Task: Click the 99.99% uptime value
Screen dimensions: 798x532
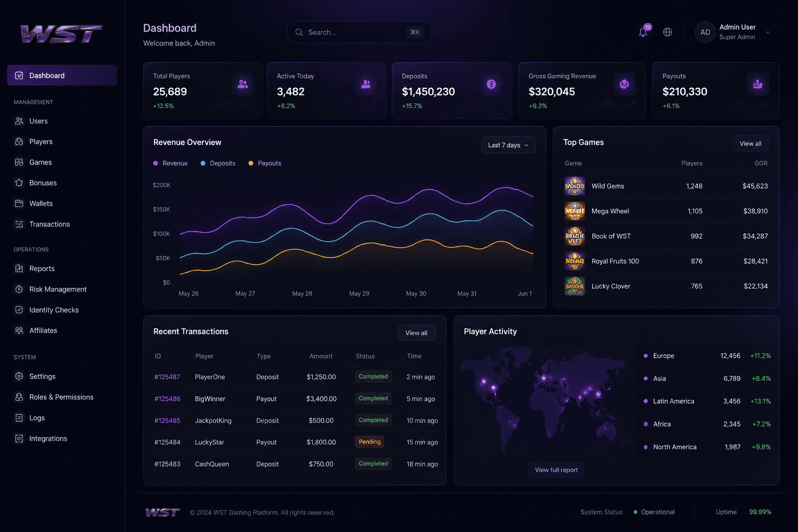Action: (760, 512)
